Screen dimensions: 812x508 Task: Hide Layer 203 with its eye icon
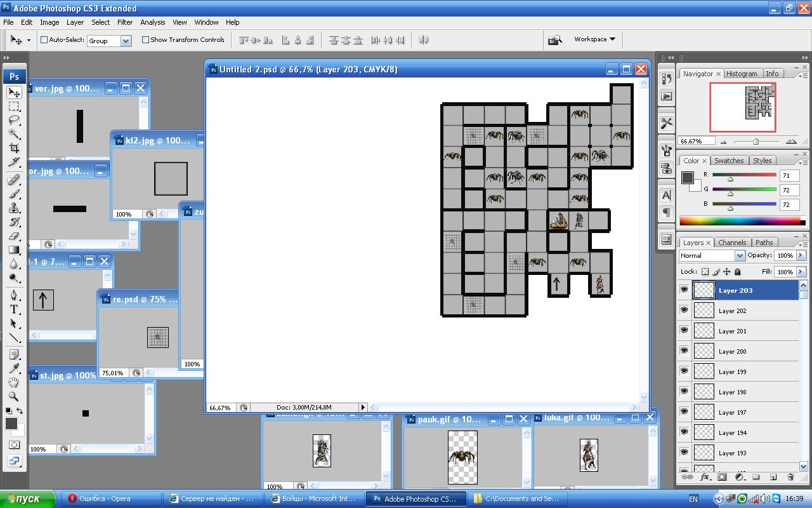pyautogui.click(x=684, y=290)
